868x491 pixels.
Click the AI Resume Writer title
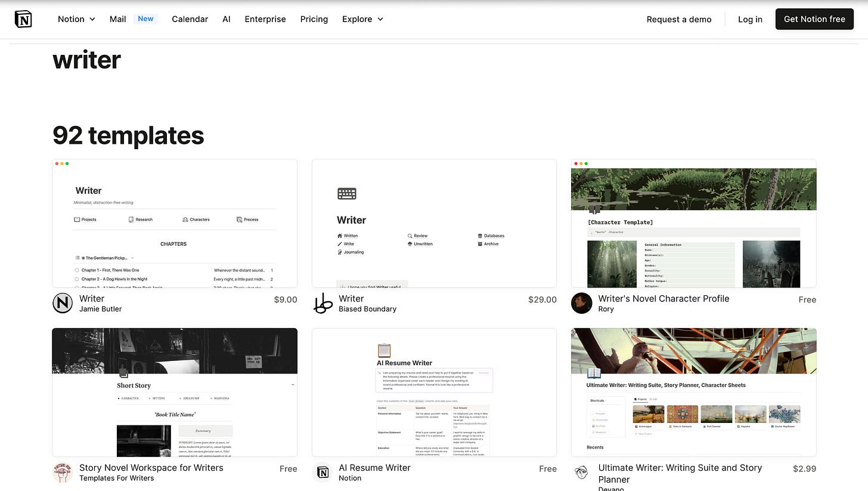coord(374,468)
